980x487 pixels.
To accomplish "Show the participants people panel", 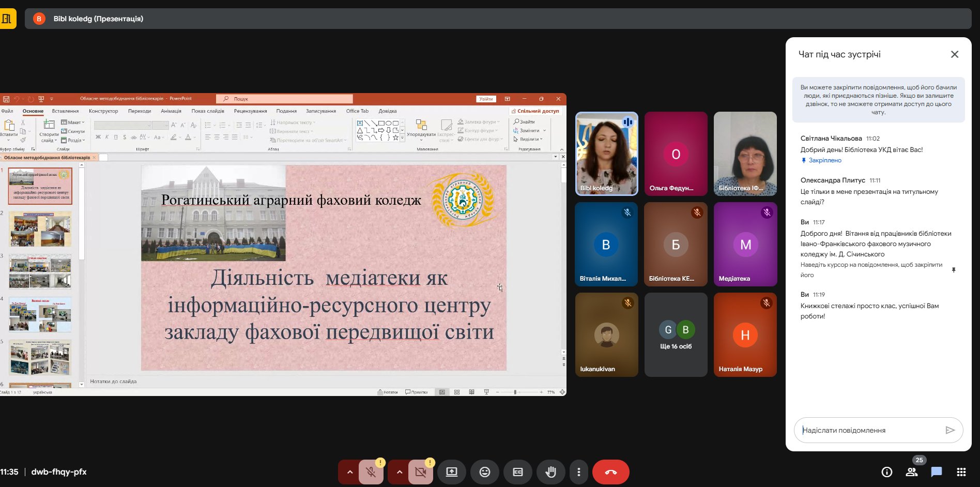I will point(911,472).
